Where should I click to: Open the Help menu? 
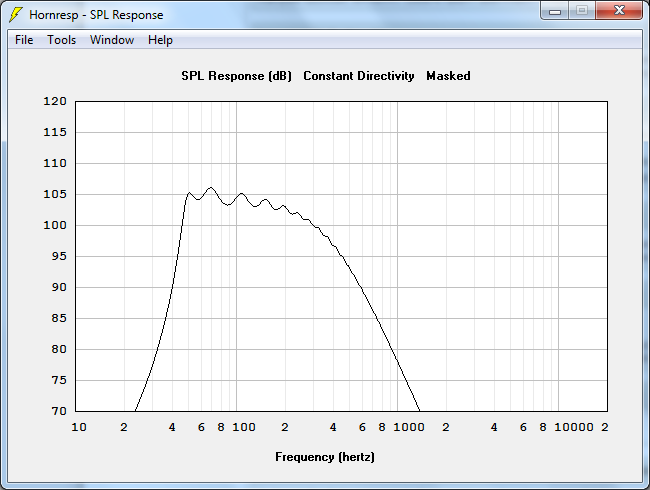160,40
